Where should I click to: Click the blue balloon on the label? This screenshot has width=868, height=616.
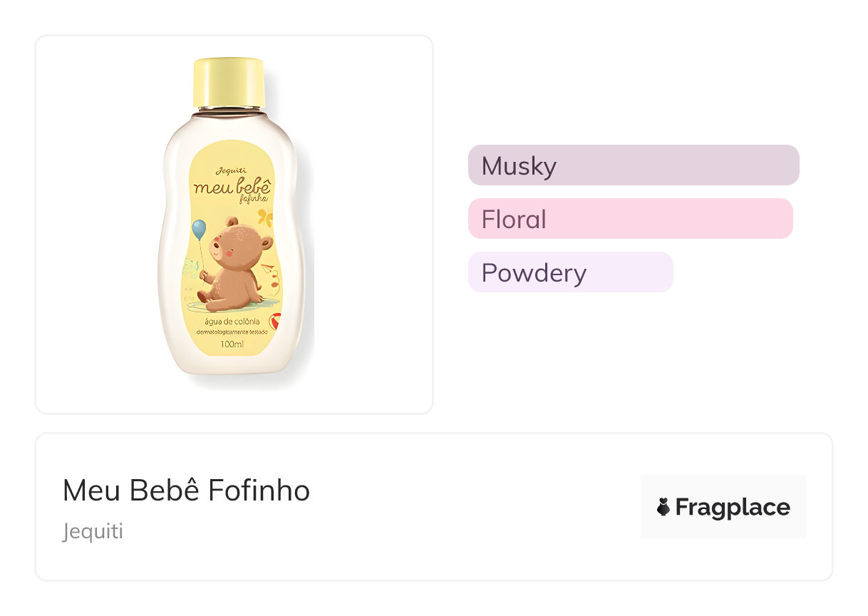[199, 230]
